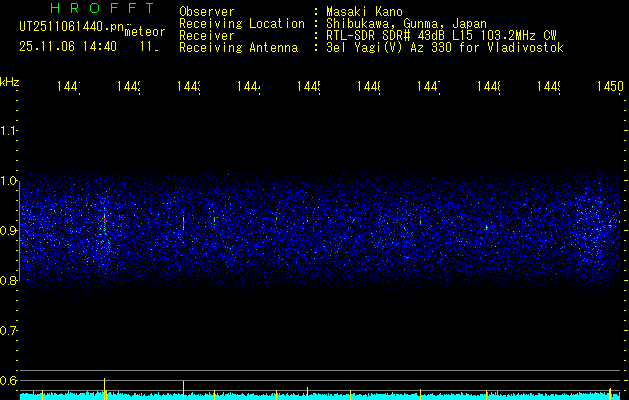Viewport: 629px width, 400px height.
Task: Click the Receiving Location field label
Action: pyautogui.click(x=241, y=23)
